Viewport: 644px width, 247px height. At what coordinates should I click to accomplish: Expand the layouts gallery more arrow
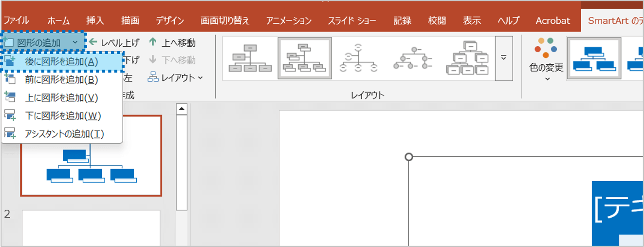point(504,58)
